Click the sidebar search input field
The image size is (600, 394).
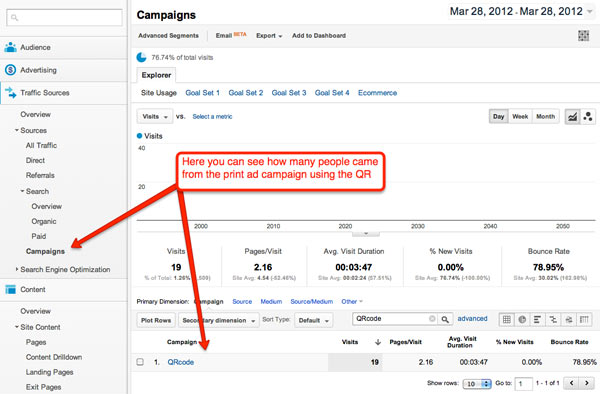click(x=65, y=18)
